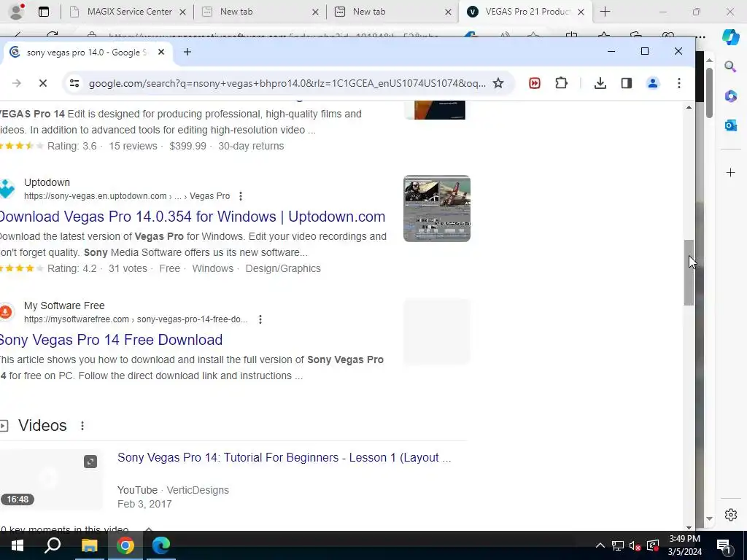Open Sony Vegas Pro 14 Tutorial video link
Image resolution: width=747 pixels, height=560 pixels.
pyautogui.click(x=284, y=458)
